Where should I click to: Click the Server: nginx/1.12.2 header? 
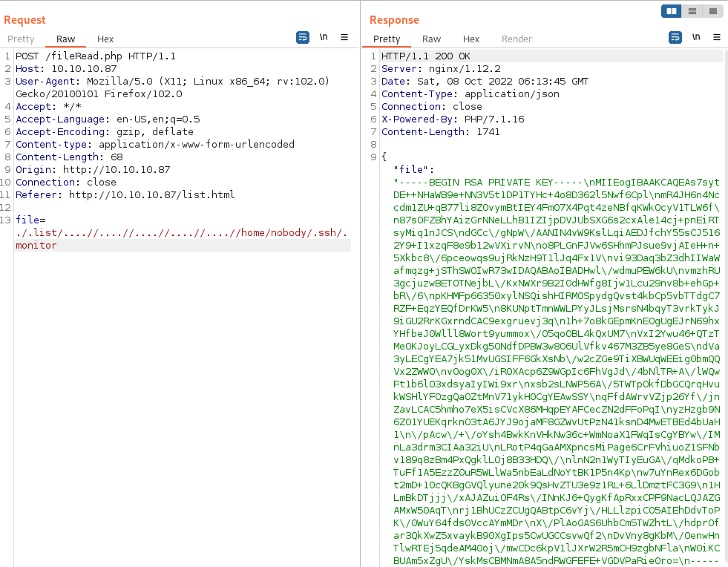click(x=441, y=69)
